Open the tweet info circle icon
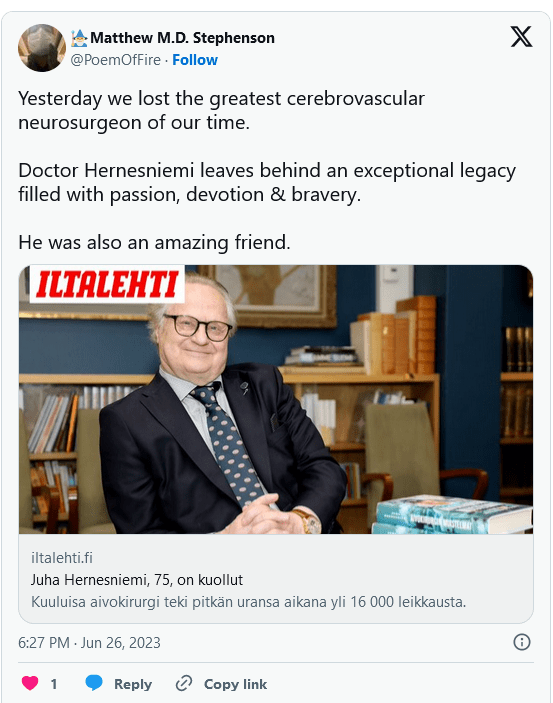The height and width of the screenshot is (703, 553). (x=522, y=642)
